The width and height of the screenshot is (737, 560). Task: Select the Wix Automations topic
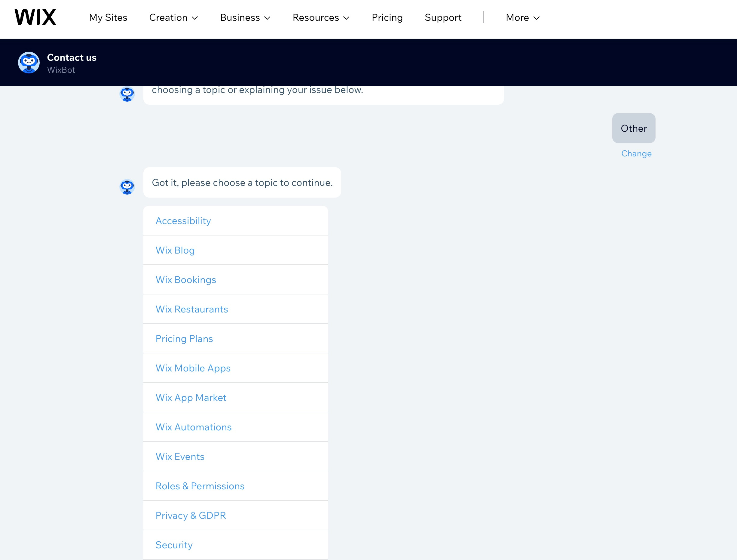[x=194, y=427]
